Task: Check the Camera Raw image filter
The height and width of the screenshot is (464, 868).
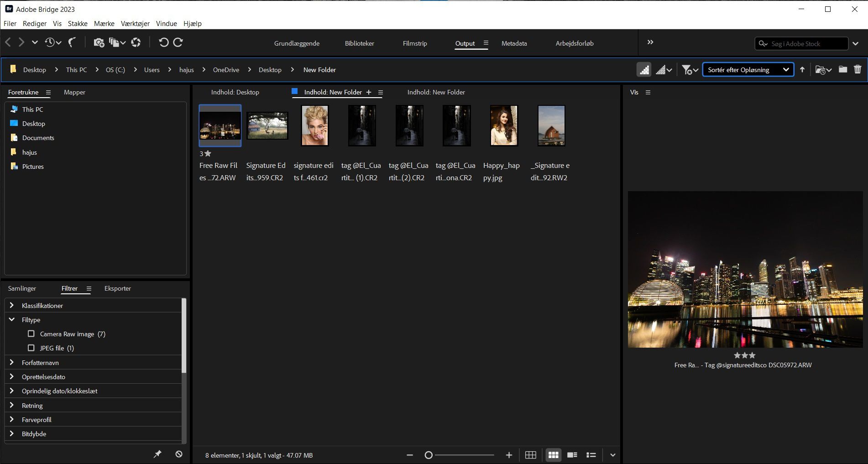Action: pyautogui.click(x=31, y=334)
